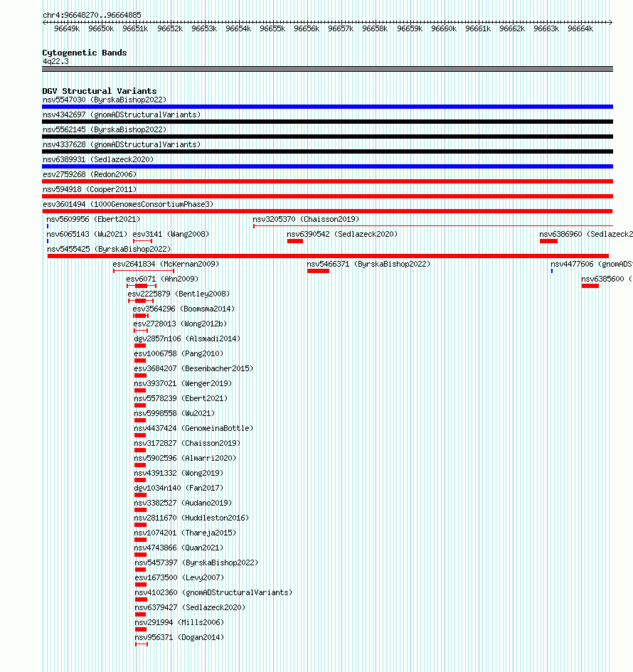Screen dimensions: 633x672
Task: Click the red block under nsv6390542
Action: [x=295, y=241]
